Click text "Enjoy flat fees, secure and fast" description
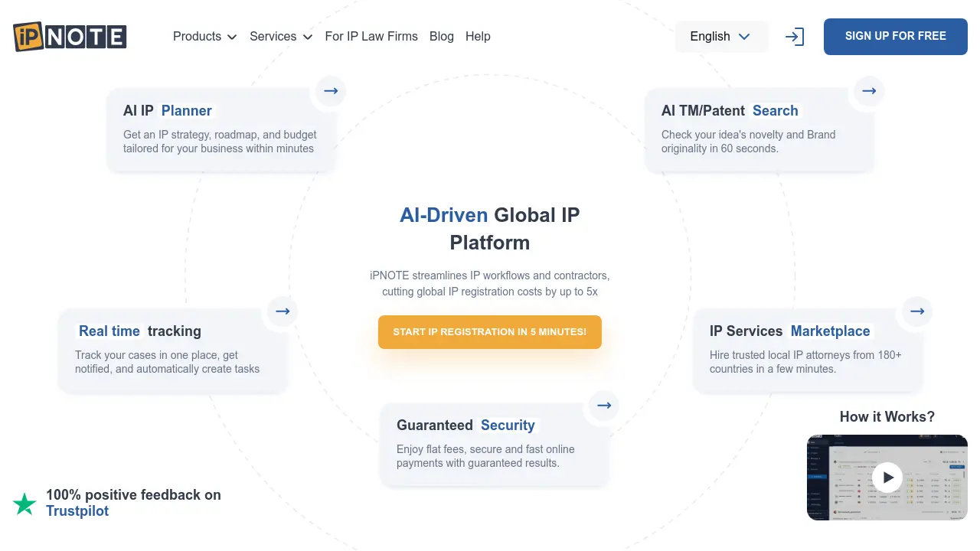The image size is (980, 551). (x=485, y=456)
